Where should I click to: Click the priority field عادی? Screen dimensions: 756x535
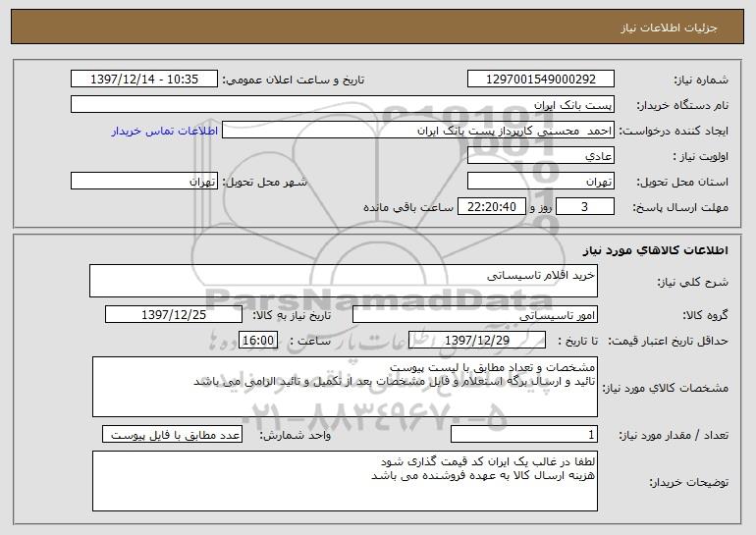(540, 156)
